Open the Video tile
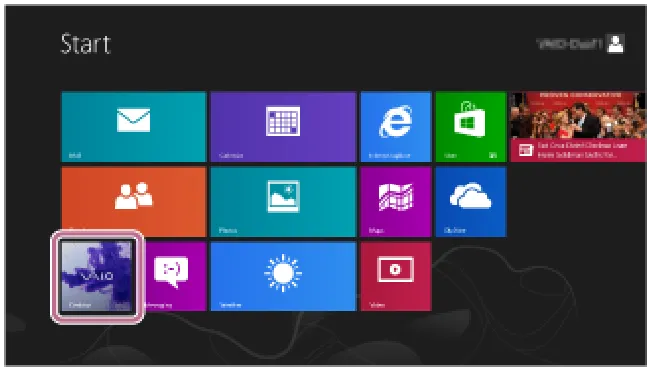The width and height of the screenshot is (650, 370). [x=396, y=276]
